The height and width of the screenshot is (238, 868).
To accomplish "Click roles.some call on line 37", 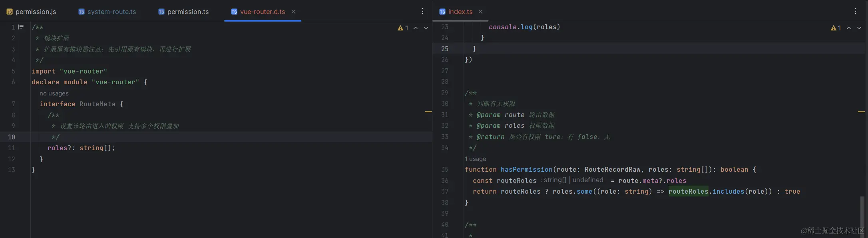I will [x=572, y=192].
